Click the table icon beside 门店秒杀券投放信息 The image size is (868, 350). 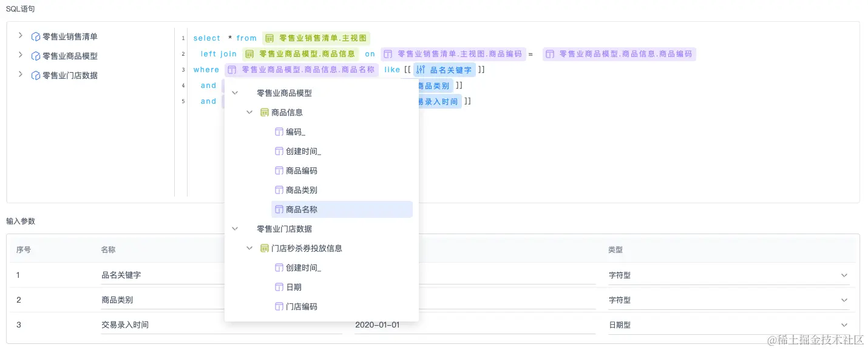point(264,248)
